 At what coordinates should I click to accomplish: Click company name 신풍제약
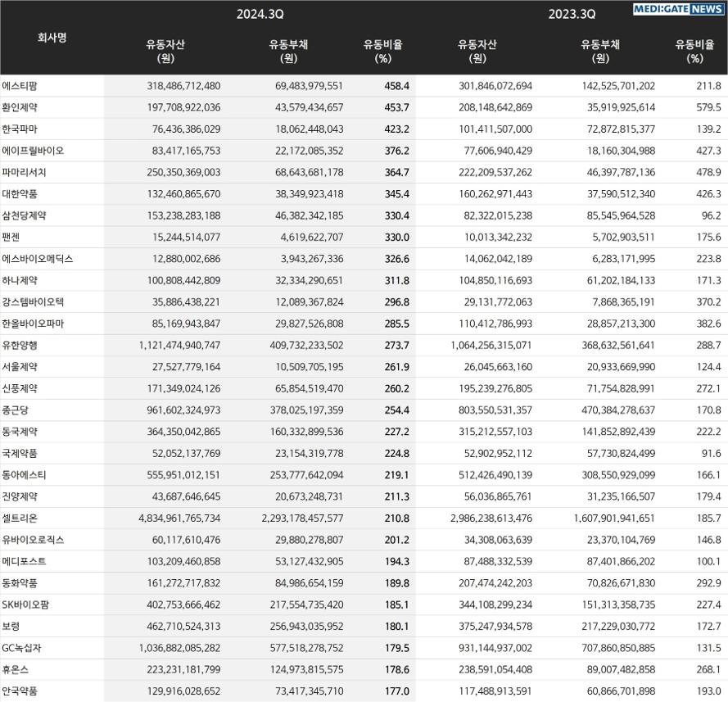point(20,388)
